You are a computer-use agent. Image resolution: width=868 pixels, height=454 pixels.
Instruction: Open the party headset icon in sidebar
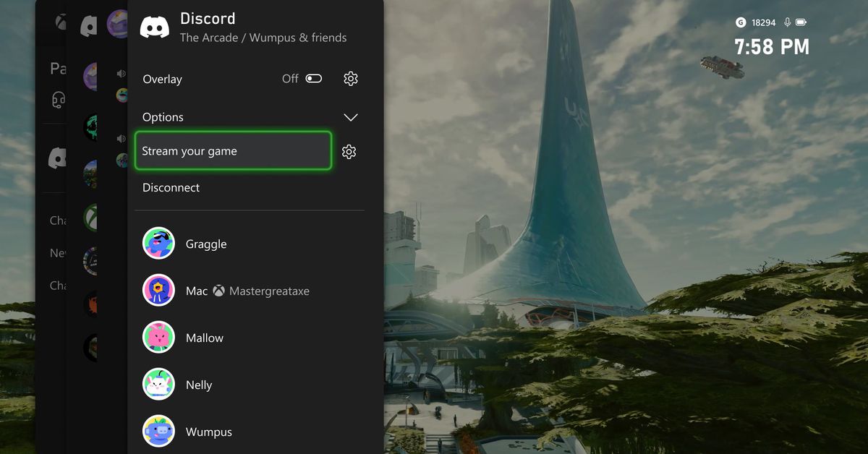click(59, 100)
